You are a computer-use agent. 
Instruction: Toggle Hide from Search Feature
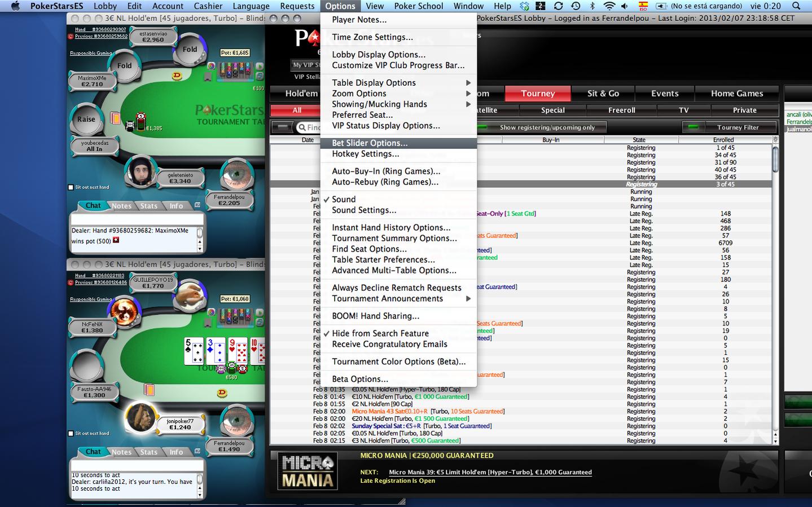pyautogui.click(x=398, y=333)
